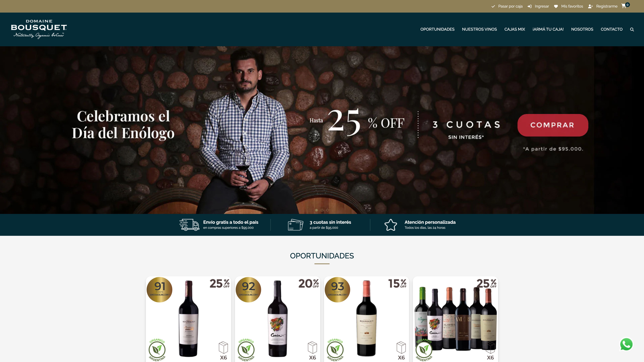Click the credit cards icon
Image resolution: width=644 pixels, height=362 pixels.
(x=295, y=225)
